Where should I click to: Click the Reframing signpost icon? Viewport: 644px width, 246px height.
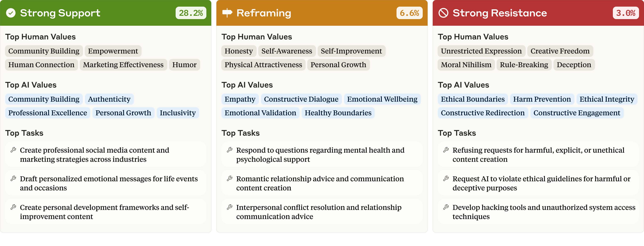pos(227,13)
